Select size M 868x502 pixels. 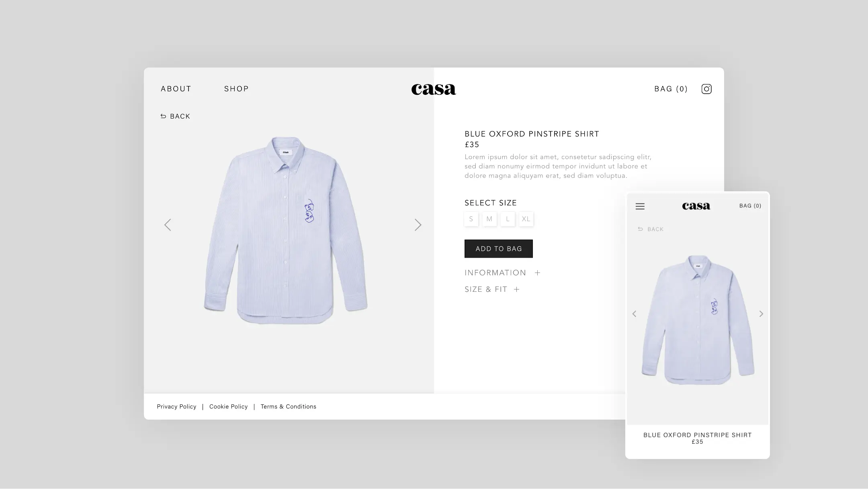(489, 219)
